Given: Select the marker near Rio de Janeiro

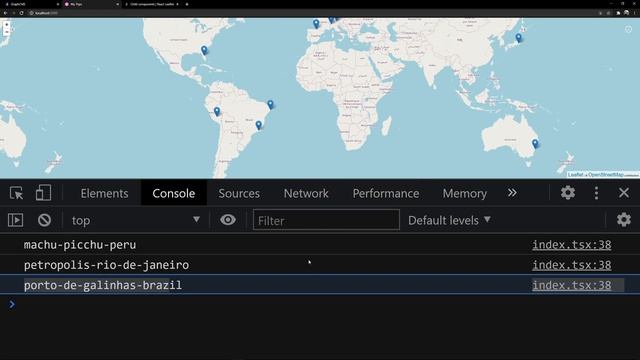Looking at the screenshot, I should coord(258,125).
